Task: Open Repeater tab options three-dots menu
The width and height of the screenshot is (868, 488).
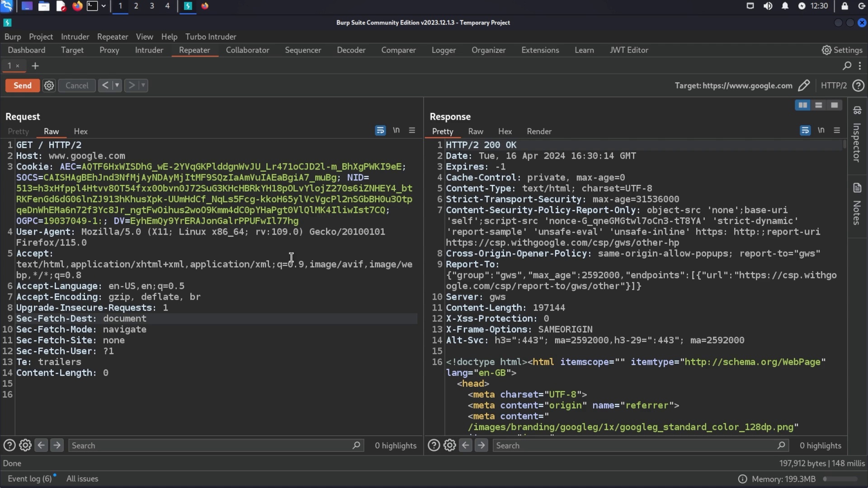Action: click(860, 66)
